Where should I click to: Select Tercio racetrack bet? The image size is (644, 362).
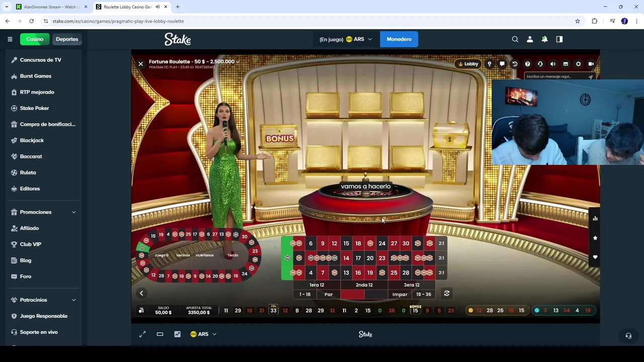232,255
